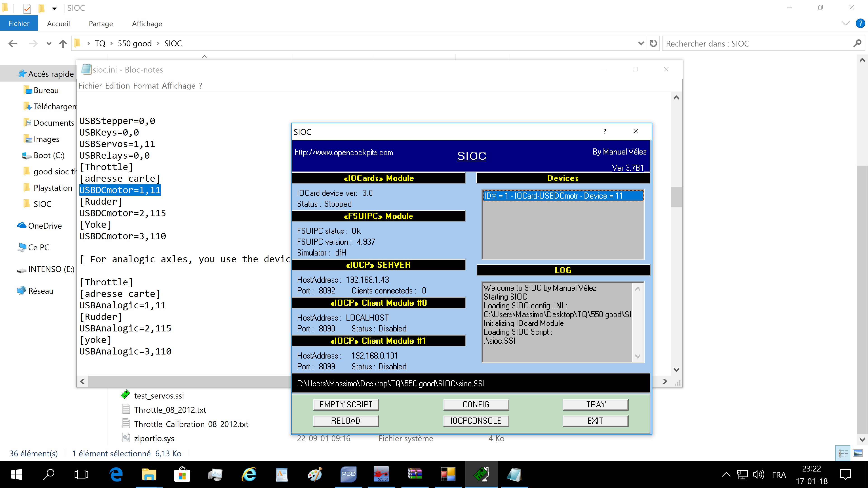Open the Affichage ribbon tab
This screenshot has height=488, width=868.
147,23
